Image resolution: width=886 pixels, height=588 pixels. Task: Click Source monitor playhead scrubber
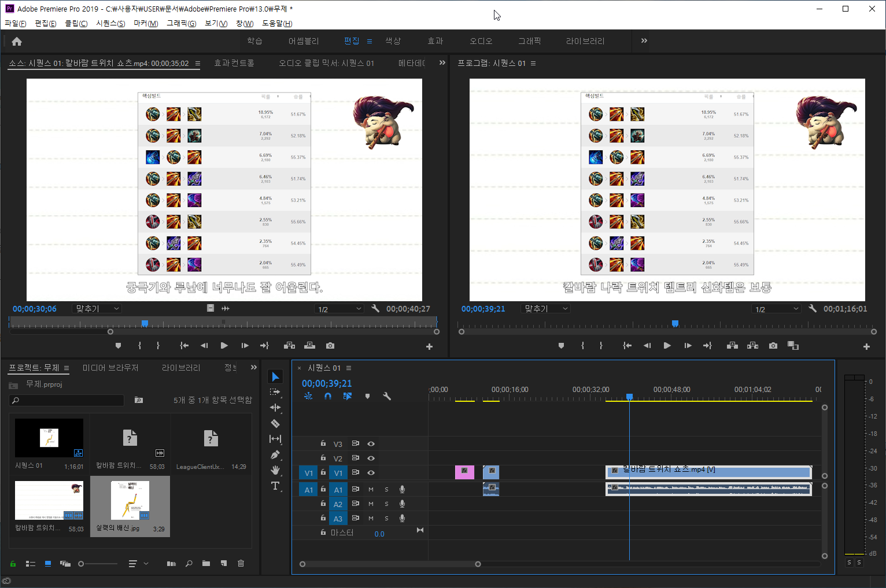point(145,323)
